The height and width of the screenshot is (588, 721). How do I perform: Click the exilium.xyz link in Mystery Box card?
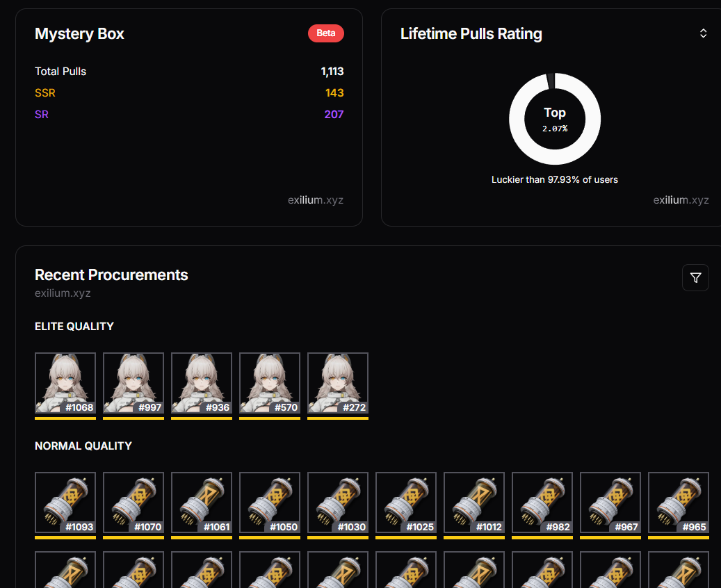click(x=316, y=200)
